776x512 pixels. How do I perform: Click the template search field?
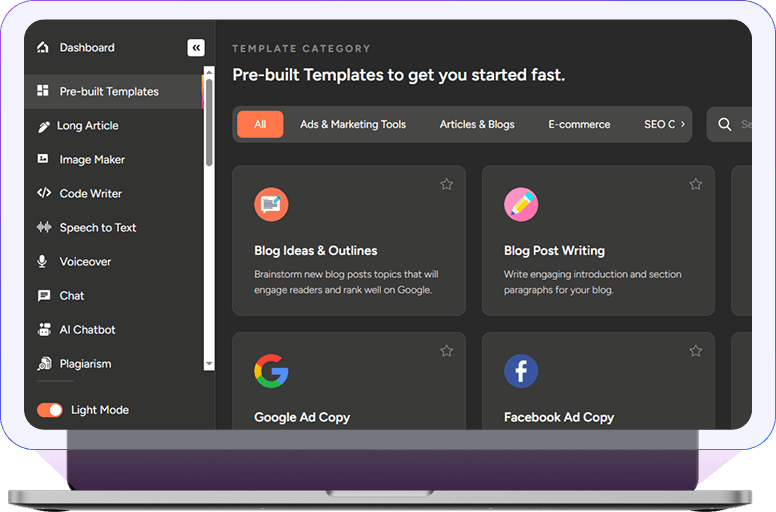735,124
